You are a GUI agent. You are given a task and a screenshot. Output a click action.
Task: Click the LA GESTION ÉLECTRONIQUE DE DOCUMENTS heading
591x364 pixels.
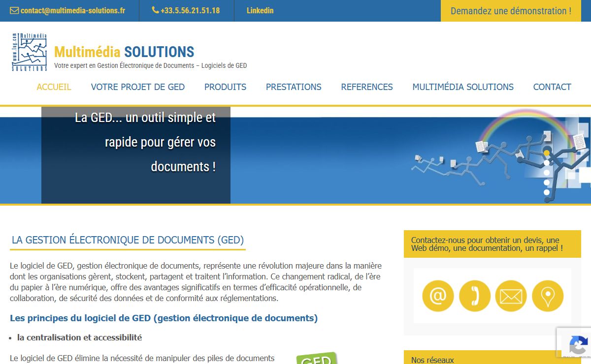tap(128, 240)
